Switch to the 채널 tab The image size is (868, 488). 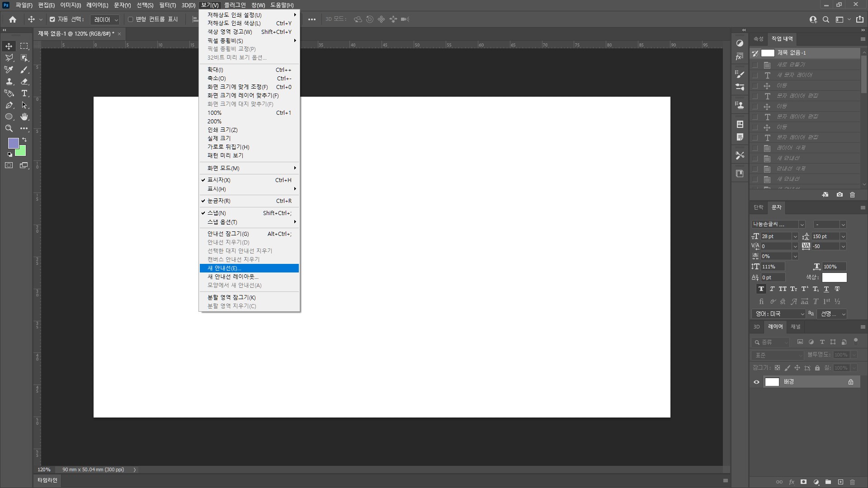795,327
